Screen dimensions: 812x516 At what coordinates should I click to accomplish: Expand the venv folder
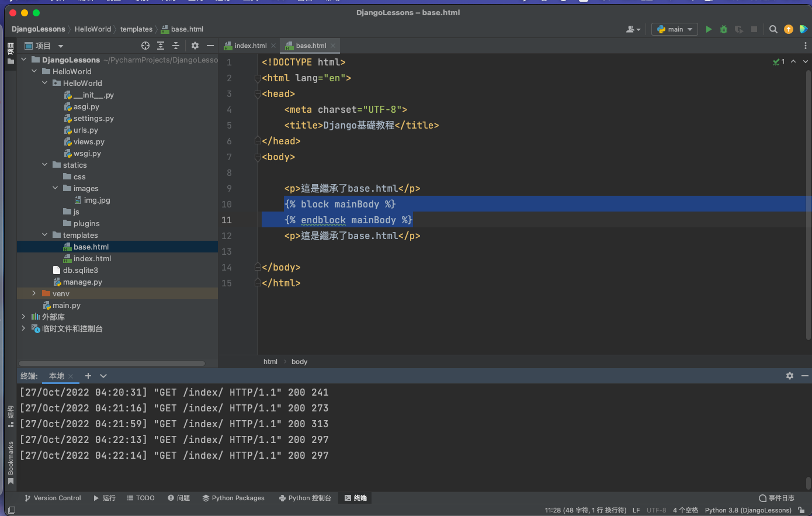[34, 293]
